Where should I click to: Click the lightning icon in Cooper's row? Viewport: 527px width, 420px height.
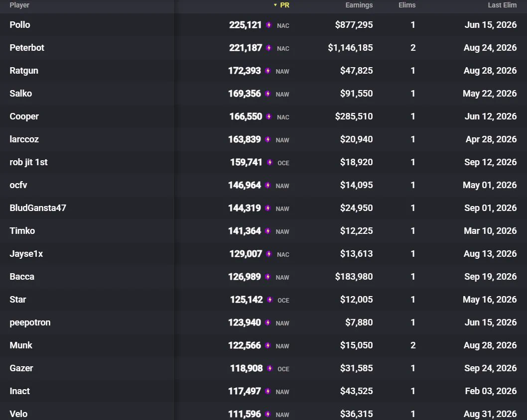268,116
